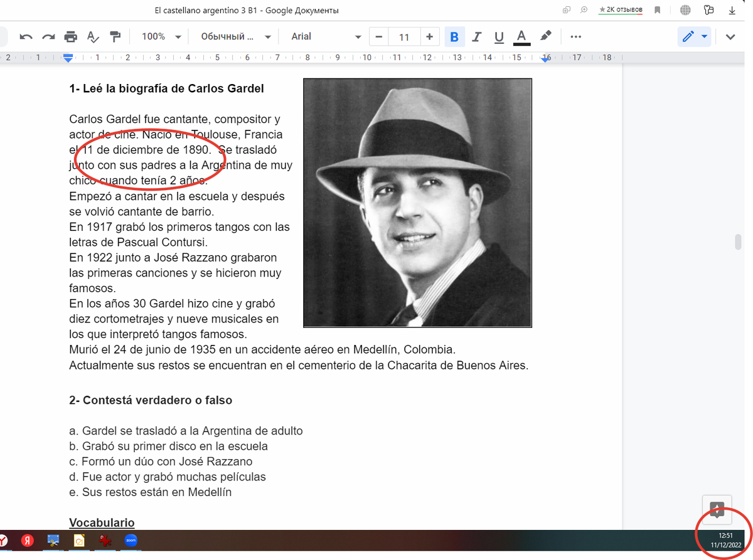753x560 pixels.
Task: Click line 'd. Fue actor y grabó muchas películas'
Action: click(168, 477)
